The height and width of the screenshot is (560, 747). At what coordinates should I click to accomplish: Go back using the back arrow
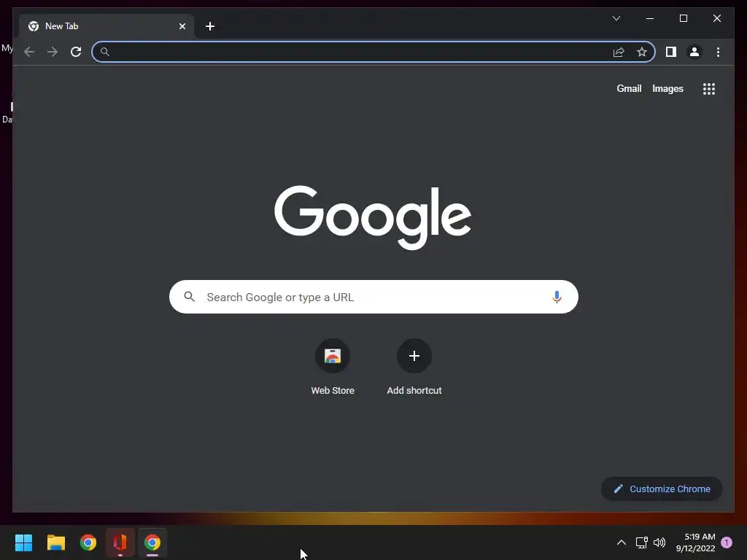click(x=29, y=52)
